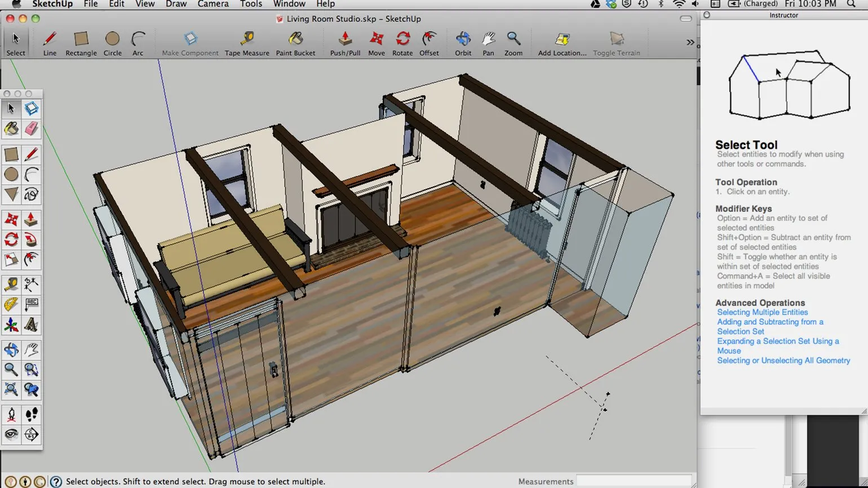This screenshot has width=868, height=488.
Task: Click the Wi-Fi status icon in menu bar
Action: [679, 4]
